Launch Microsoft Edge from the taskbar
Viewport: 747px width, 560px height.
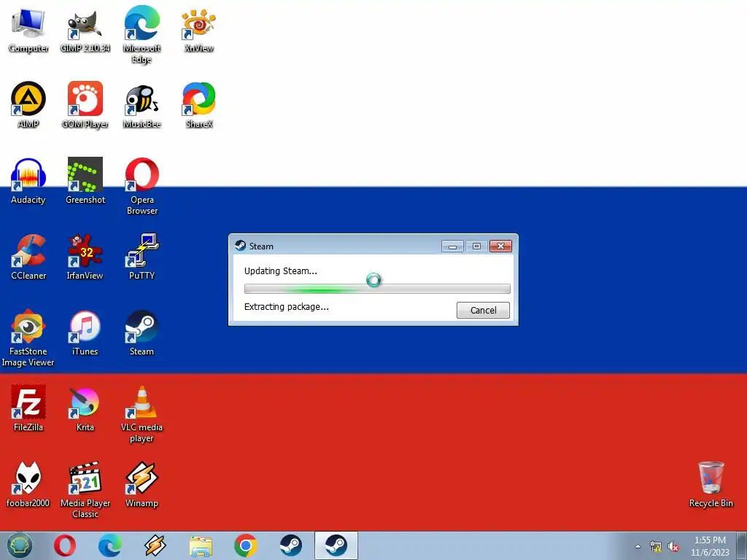[x=109, y=545]
